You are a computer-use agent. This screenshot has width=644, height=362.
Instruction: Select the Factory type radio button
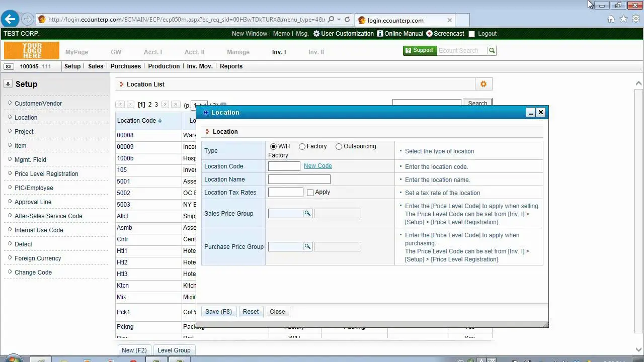coord(302,146)
